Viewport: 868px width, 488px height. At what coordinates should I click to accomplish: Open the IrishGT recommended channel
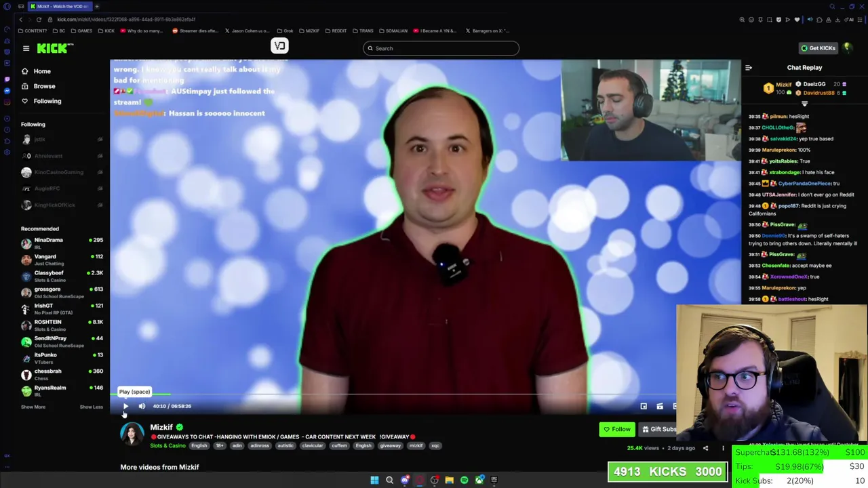62,308
